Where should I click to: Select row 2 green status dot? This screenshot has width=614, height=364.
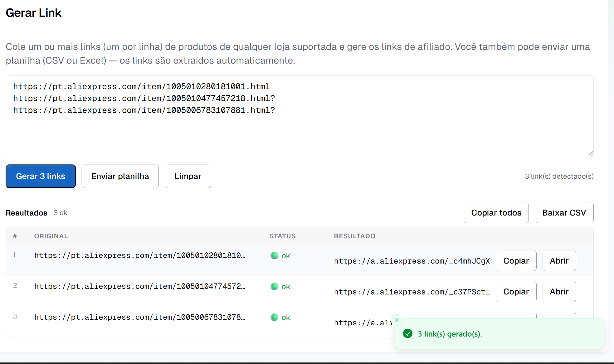274,286
